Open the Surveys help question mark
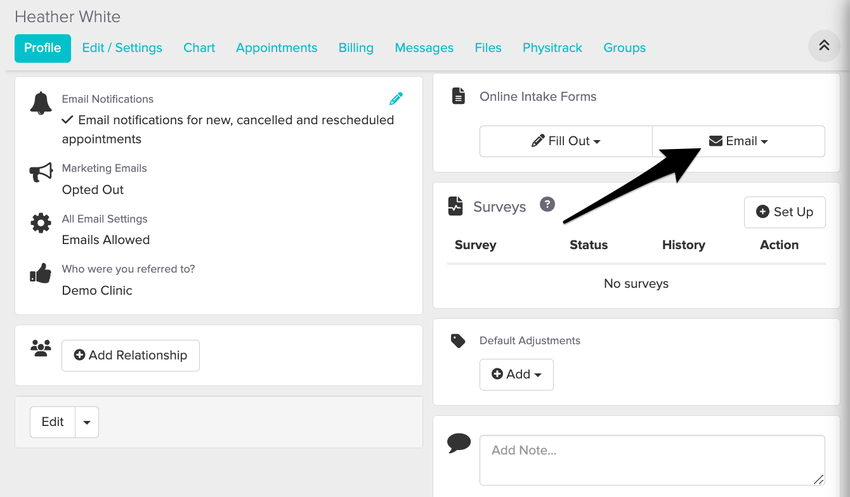The image size is (850, 497). point(547,204)
